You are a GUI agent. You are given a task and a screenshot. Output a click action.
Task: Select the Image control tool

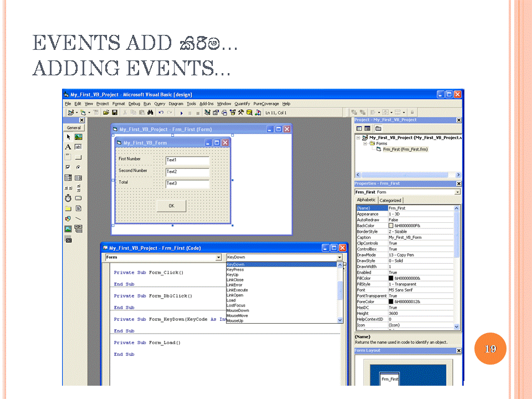pyautogui.click(x=68, y=229)
